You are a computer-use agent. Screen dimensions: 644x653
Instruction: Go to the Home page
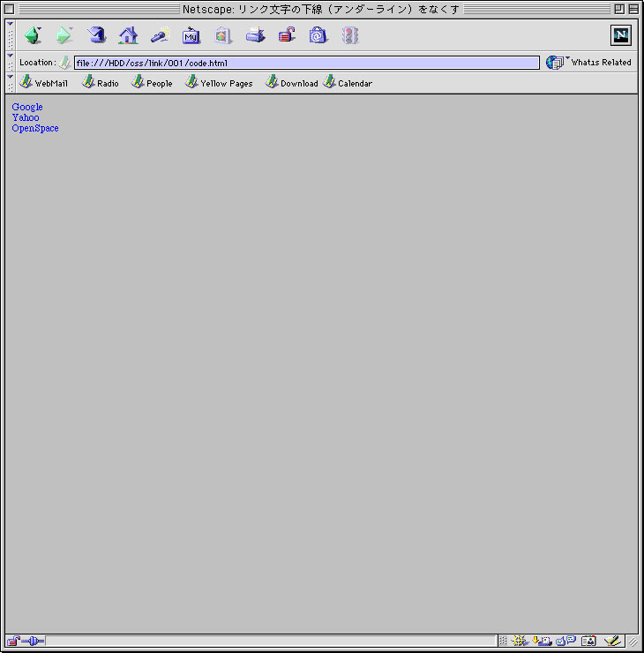128,36
